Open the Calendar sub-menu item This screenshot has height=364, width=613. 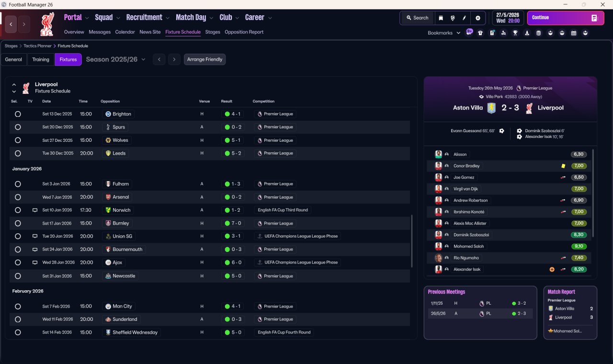click(x=125, y=32)
